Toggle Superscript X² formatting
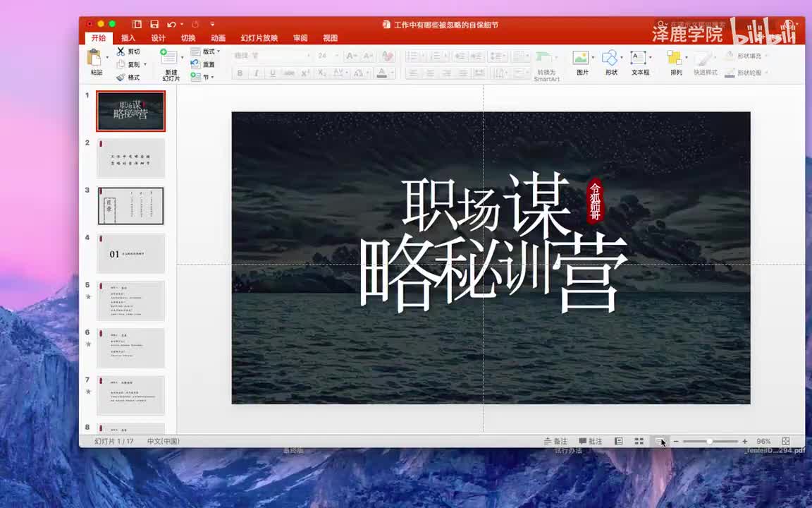Image resolution: width=812 pixels, height=508 pixels. pyautogui.click(x=305, y=73)
